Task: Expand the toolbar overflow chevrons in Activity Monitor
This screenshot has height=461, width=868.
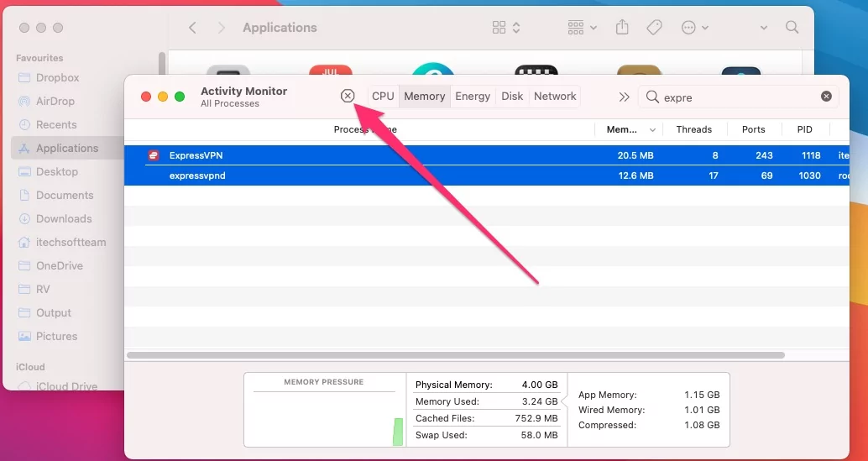Action: pos(624,97)
